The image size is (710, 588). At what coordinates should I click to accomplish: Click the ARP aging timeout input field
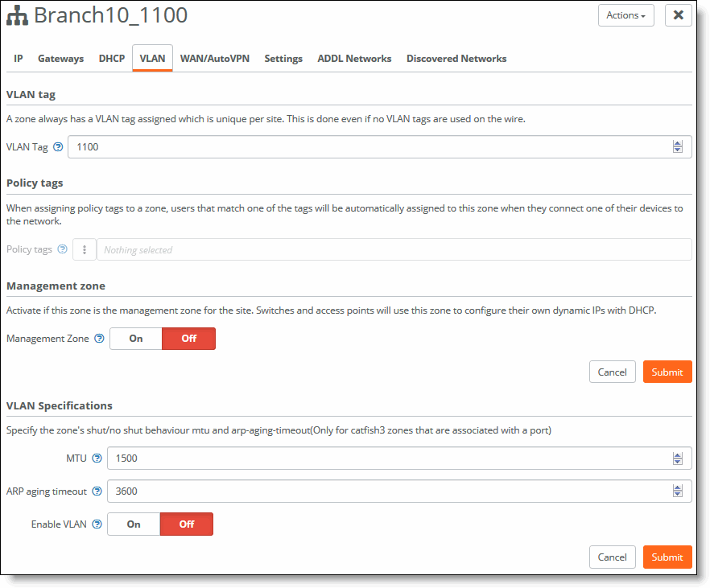pos(390,491)
